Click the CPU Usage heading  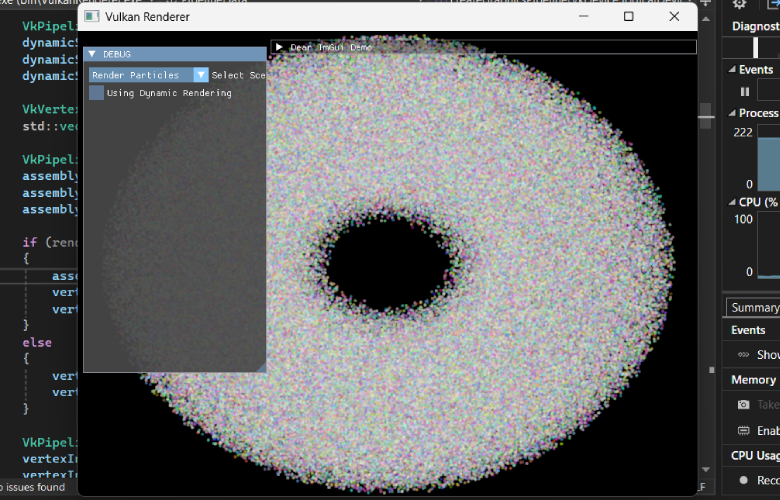[755, 455]
